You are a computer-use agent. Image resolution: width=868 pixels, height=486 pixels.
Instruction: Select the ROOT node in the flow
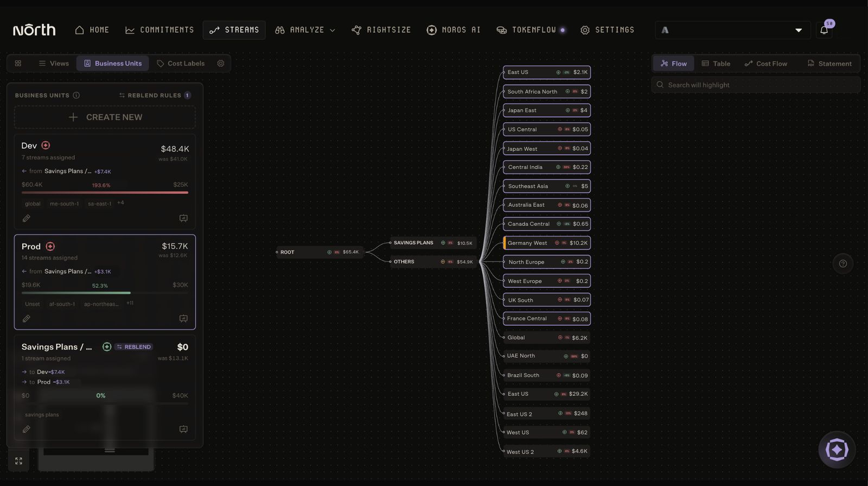(x=320, y=252)
